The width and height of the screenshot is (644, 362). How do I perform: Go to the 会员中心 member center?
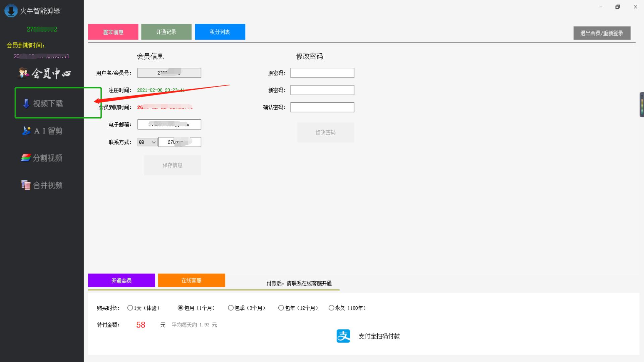(45, 73)
